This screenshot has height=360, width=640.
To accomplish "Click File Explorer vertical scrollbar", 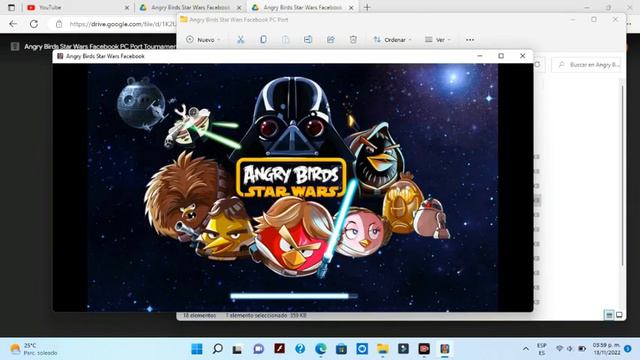I will (622, 176).
